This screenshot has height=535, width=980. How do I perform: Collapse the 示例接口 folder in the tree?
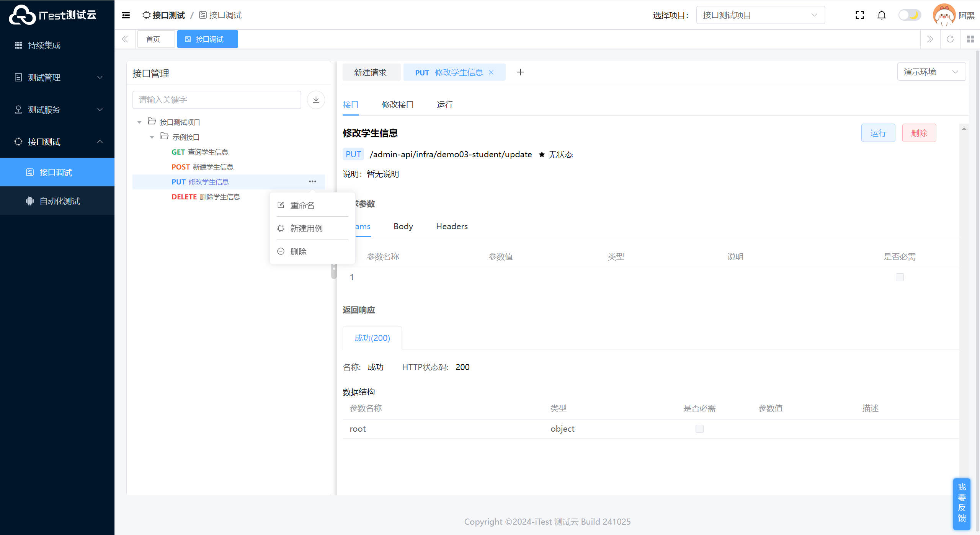tap(152, 137)
